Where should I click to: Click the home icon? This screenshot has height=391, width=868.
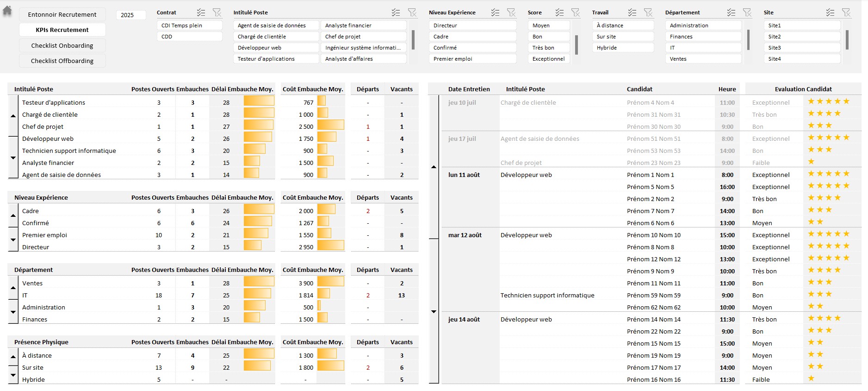coord(7,11)
